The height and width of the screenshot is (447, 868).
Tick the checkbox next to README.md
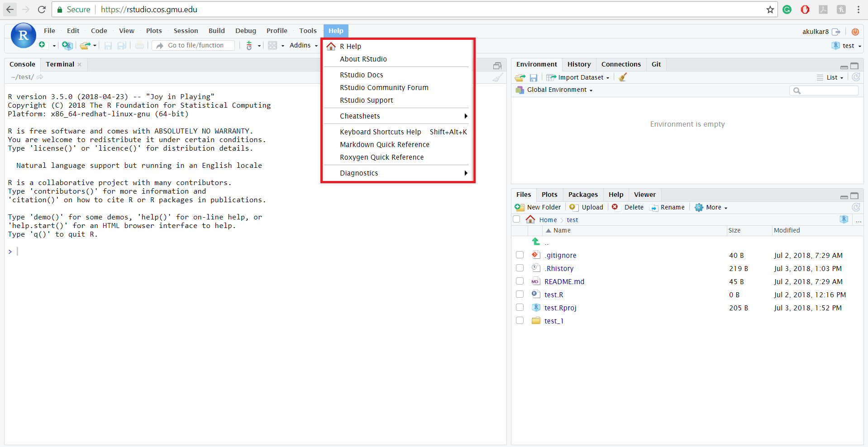pyautogui.click(x=520, y=281)
